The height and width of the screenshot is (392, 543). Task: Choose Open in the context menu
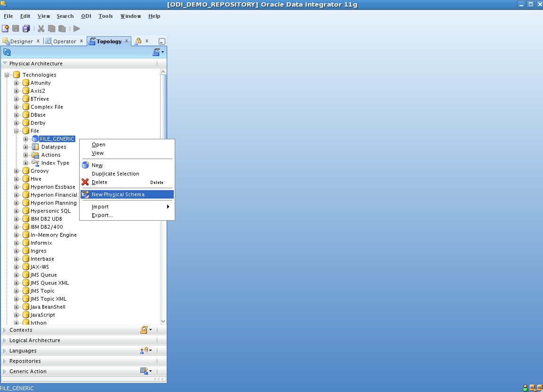tap(127, 144)
